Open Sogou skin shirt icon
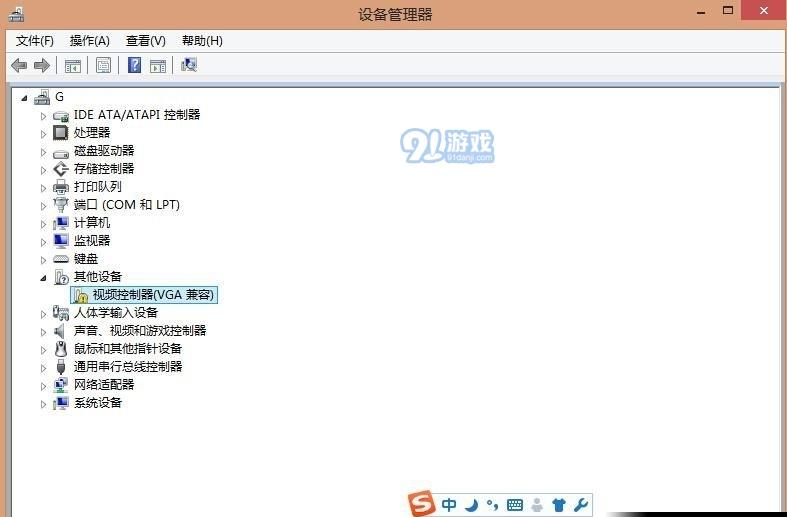 tap(559, 504)
